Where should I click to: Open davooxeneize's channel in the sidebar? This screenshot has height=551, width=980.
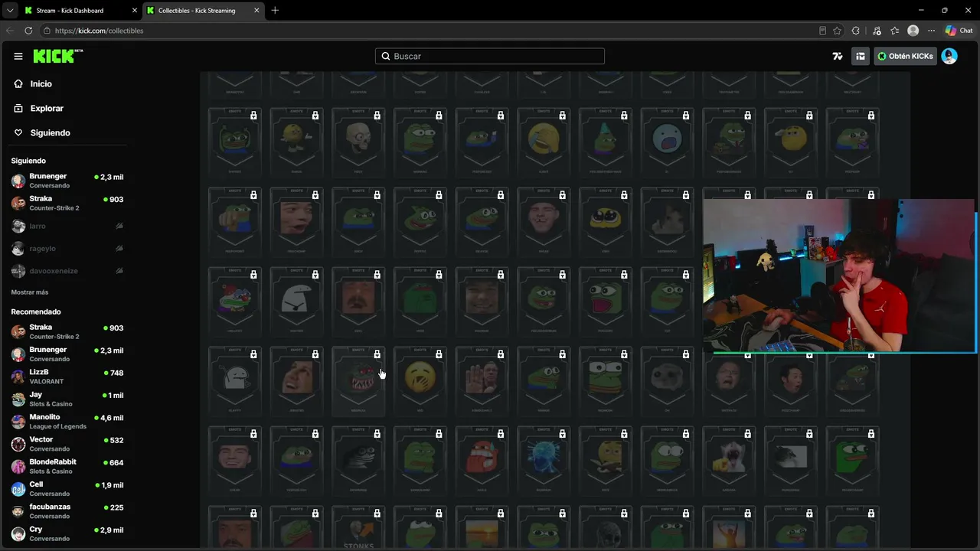pos(67,271)
